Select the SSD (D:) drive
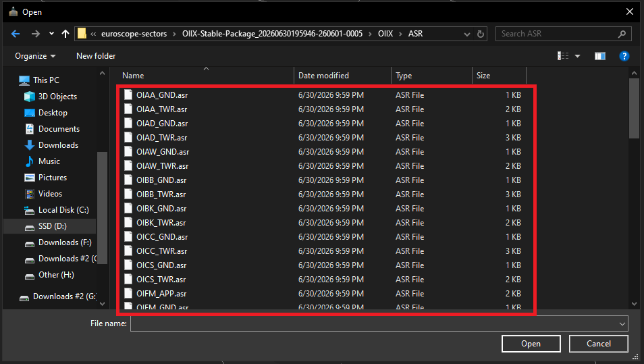644x364 pixels. [50, 226]
